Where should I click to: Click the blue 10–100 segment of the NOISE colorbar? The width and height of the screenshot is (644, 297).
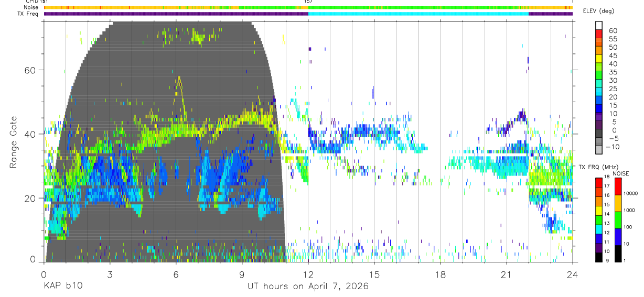tap(617, 236)
